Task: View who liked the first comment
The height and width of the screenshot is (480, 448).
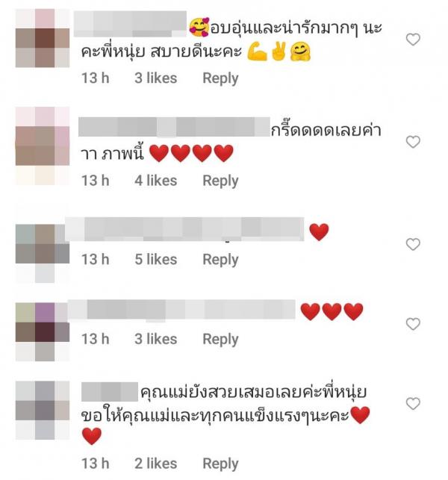Action: pyautogui.click(x=156, y=78)
